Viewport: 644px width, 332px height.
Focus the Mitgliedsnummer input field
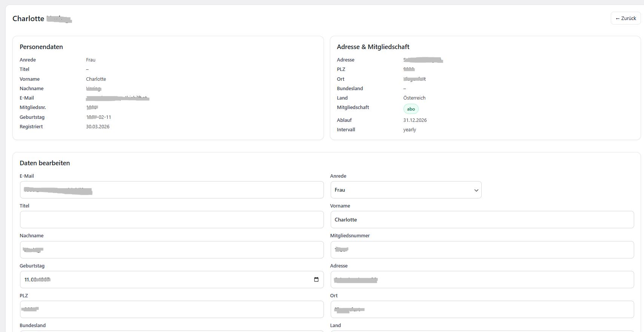482,250
